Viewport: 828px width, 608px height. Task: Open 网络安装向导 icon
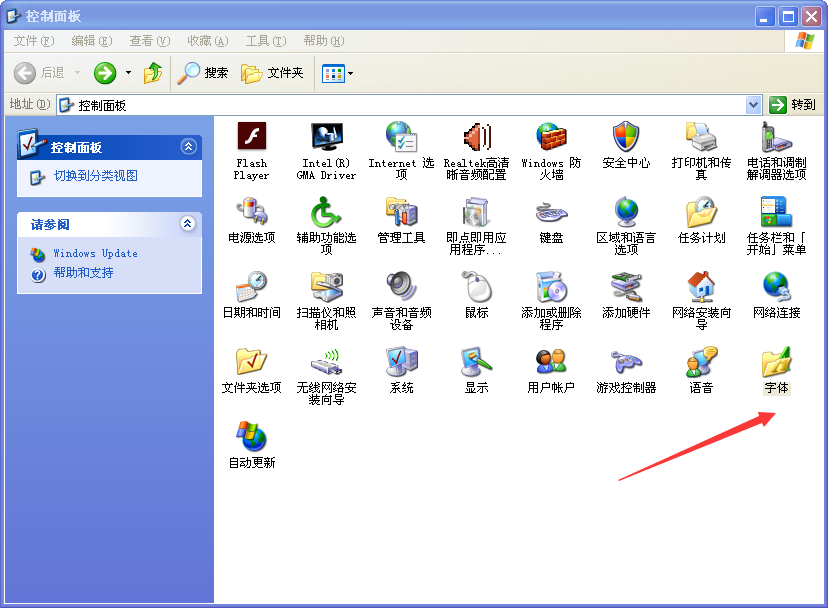(x=701, y=286)
